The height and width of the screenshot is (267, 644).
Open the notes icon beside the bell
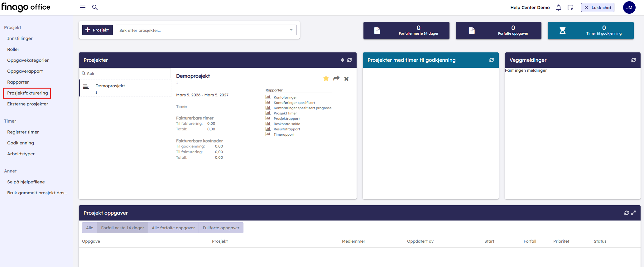570,7
